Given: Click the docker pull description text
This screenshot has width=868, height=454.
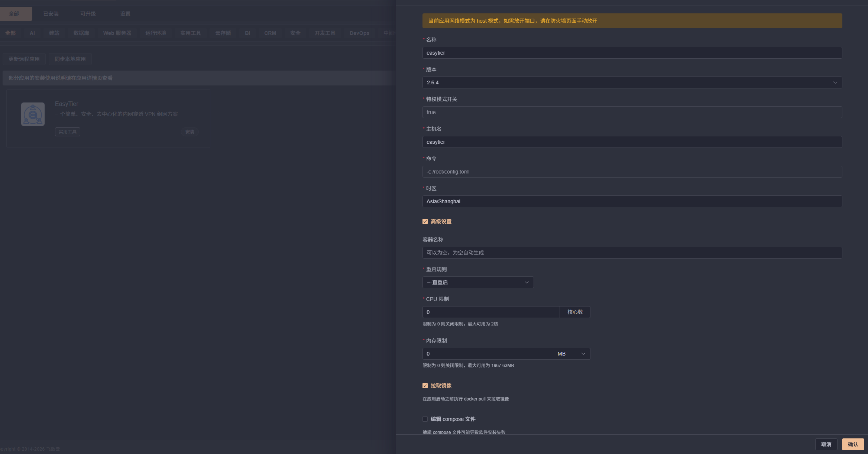Looking at the screenshot, I should coord(466,399).
